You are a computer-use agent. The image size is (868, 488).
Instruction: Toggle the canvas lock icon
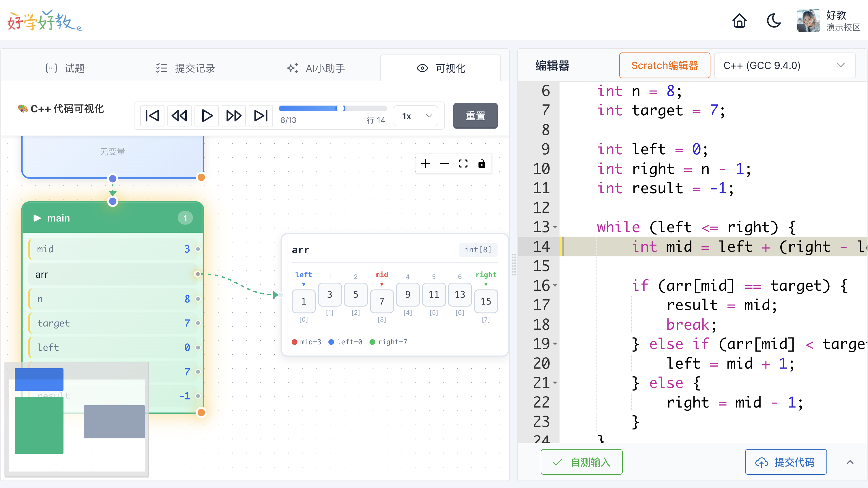tap(482, 164)
